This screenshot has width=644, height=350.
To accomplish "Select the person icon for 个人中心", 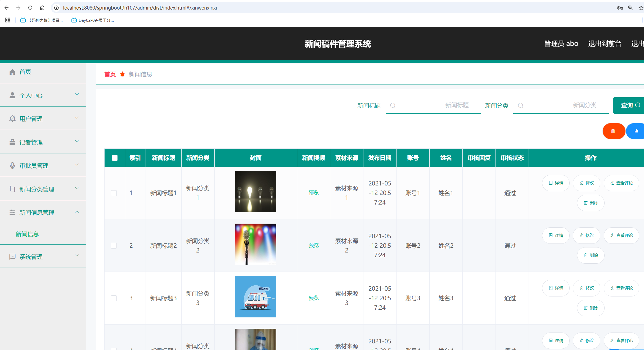I will (x=12, y=95).
